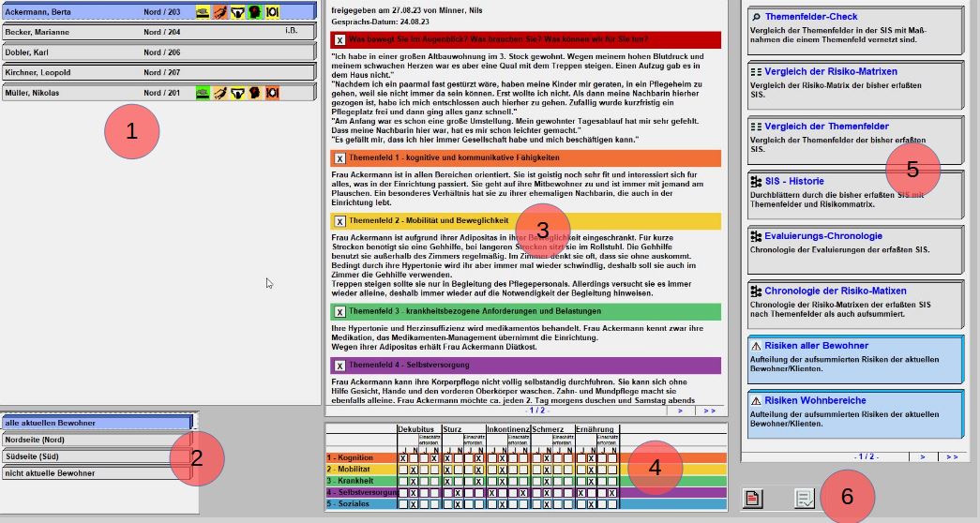Toggle checkbox for Themenfeld 4 Selbstversorgung

click(x=339, y=366)
